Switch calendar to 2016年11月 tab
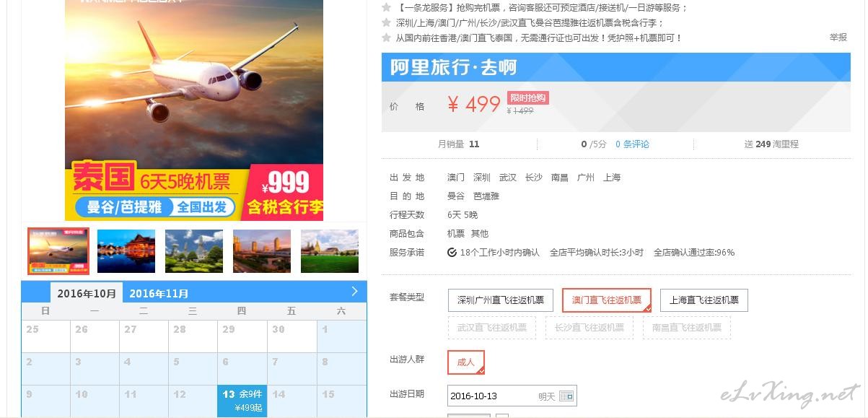Screen dimensions: 868x418 (x=159, y=293)
